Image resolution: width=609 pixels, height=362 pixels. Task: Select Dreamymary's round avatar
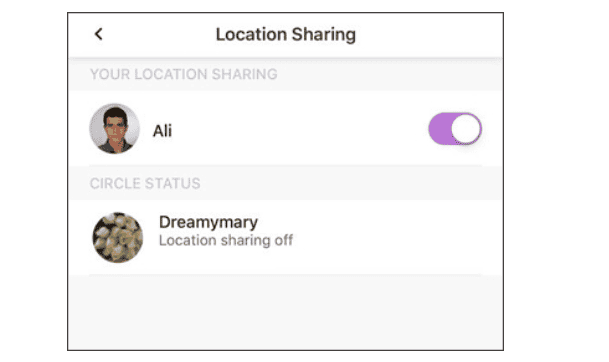118,237
